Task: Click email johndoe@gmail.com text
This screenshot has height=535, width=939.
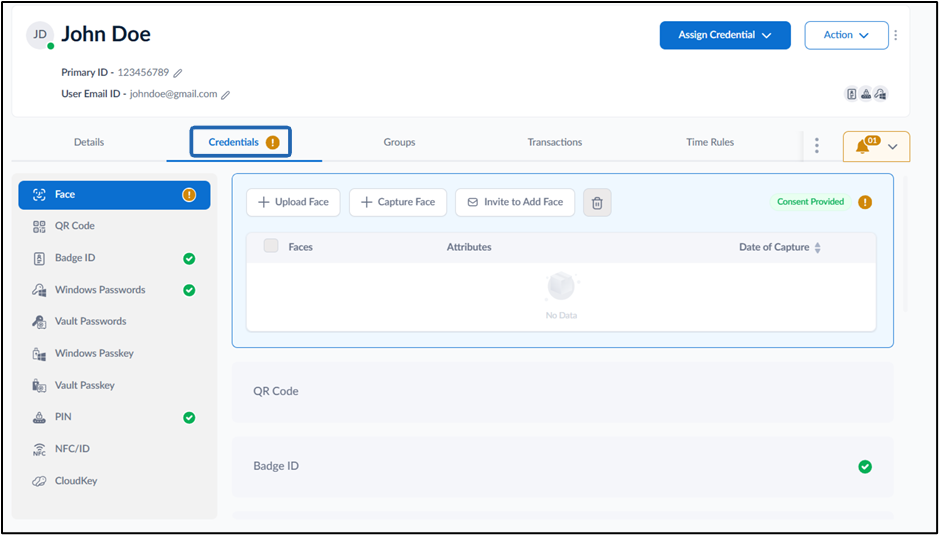Action: 174,94
